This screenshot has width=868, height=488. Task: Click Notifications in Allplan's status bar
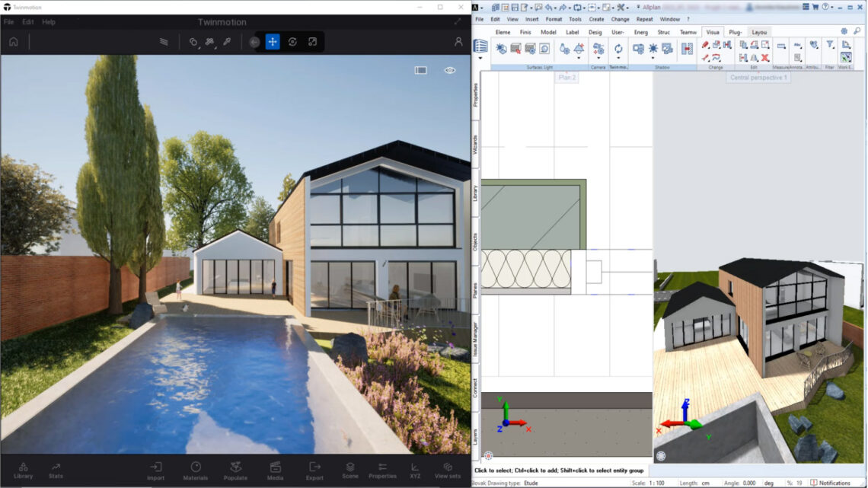point(834,483)
